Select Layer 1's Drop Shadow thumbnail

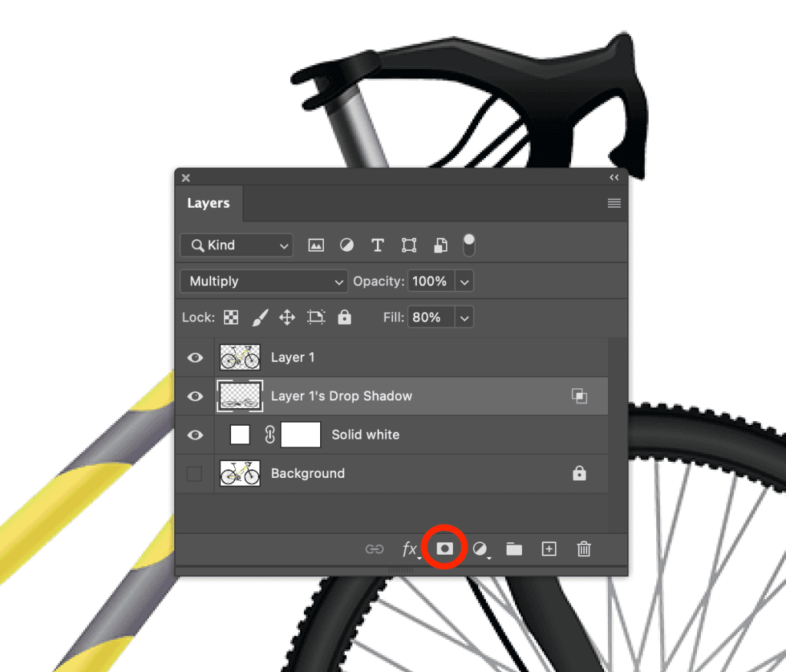(240, 396)
